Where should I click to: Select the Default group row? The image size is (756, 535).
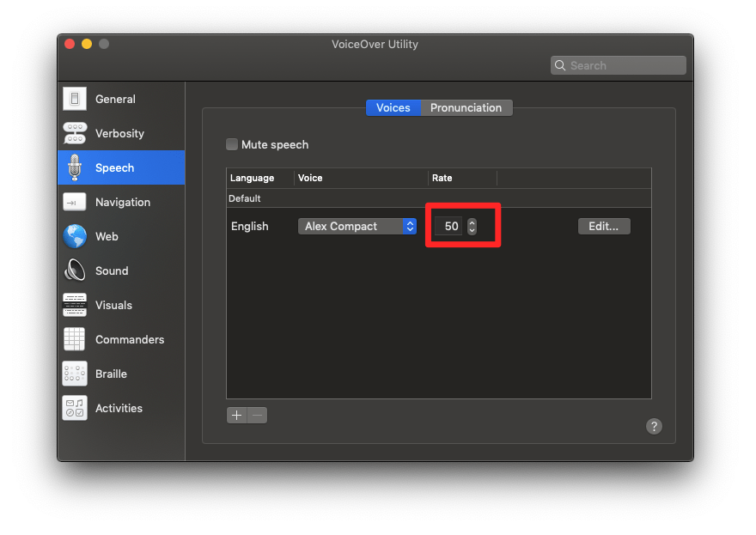[439, 198]
